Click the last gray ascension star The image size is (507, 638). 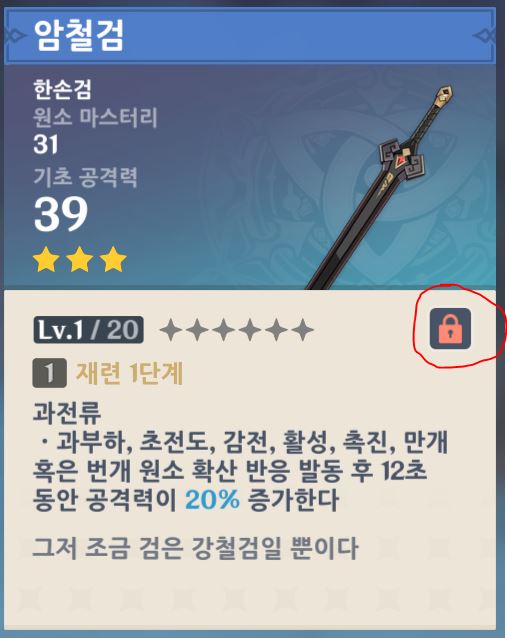pyautogui.click(x=303, y=330)
